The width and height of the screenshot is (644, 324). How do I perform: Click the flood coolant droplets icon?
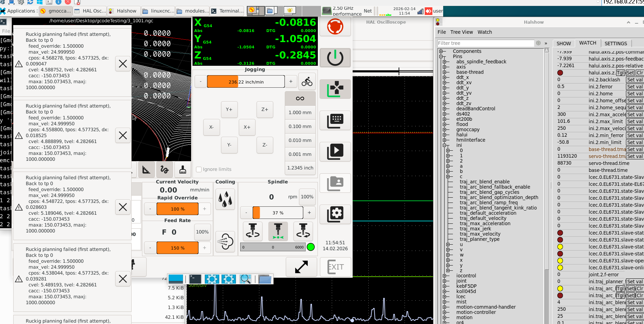click(225, 199)
